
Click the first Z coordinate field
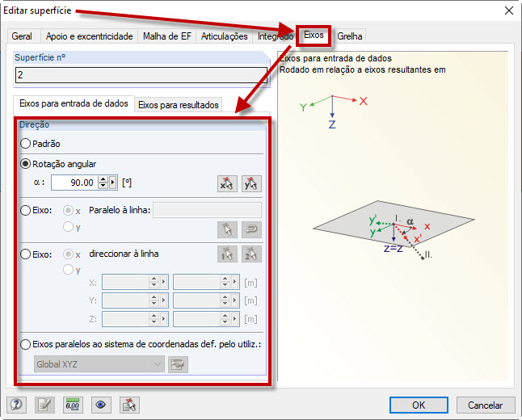126,319
